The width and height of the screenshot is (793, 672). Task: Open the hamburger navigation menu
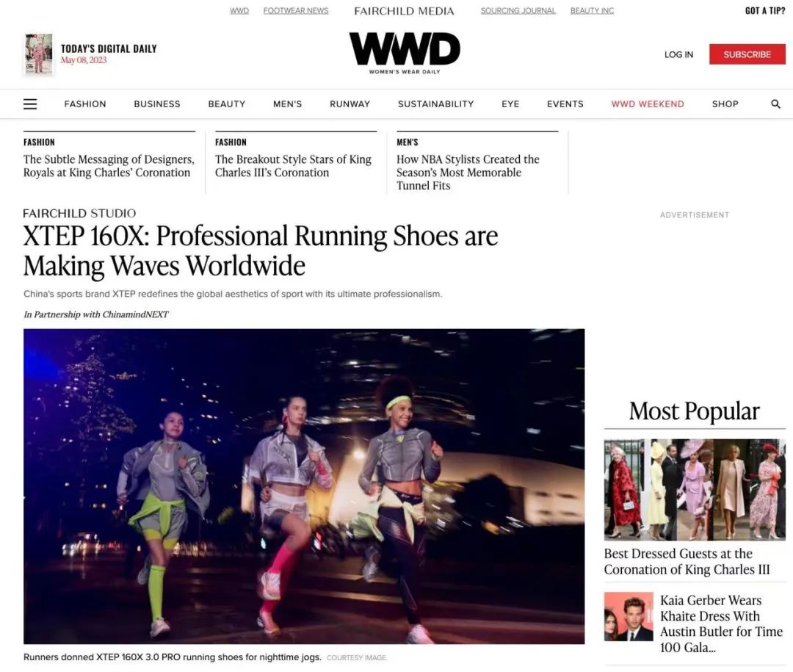point(30,104)
